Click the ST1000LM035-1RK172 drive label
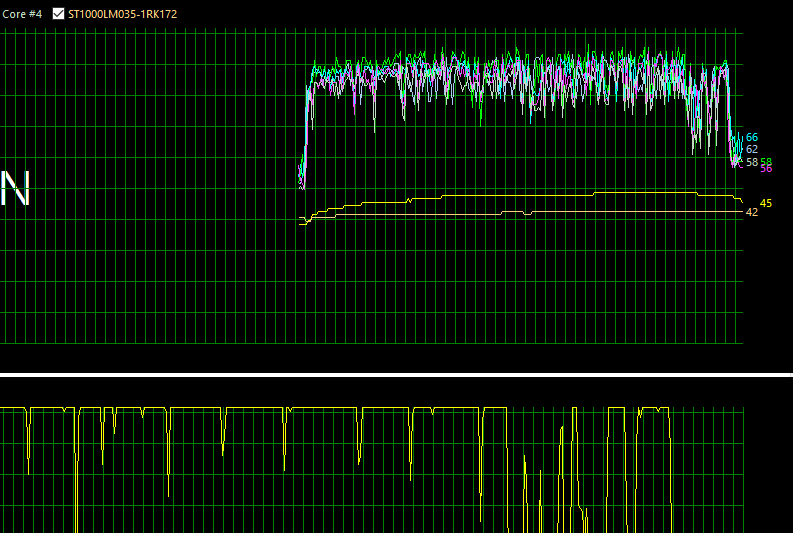The image size is (801, 533). [x=123, y=14]
